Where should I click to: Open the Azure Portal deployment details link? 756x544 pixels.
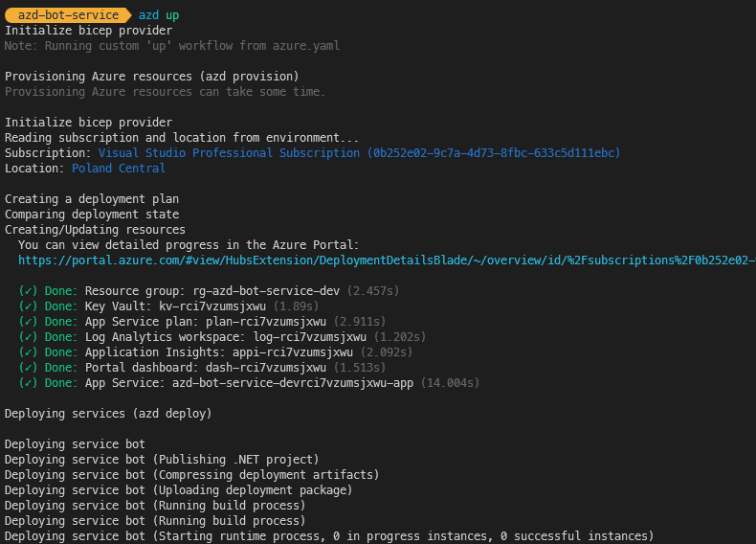[x=387, y=261]
